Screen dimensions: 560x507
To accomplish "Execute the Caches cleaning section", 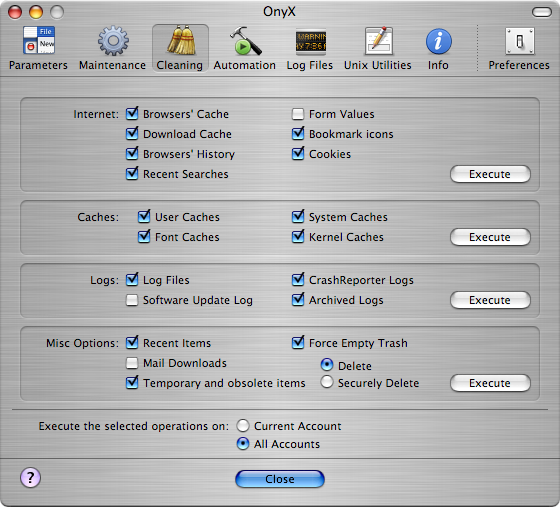I will coord(490,237).
